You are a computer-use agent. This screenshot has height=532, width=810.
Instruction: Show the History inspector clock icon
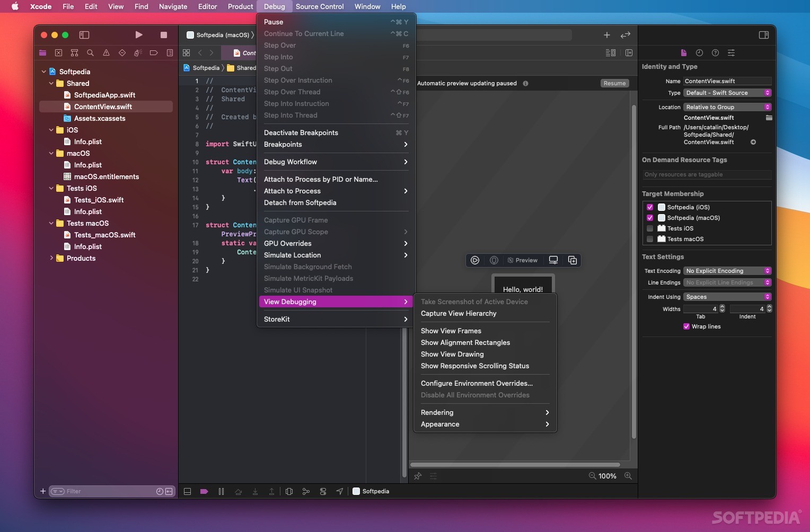point(699,53)
